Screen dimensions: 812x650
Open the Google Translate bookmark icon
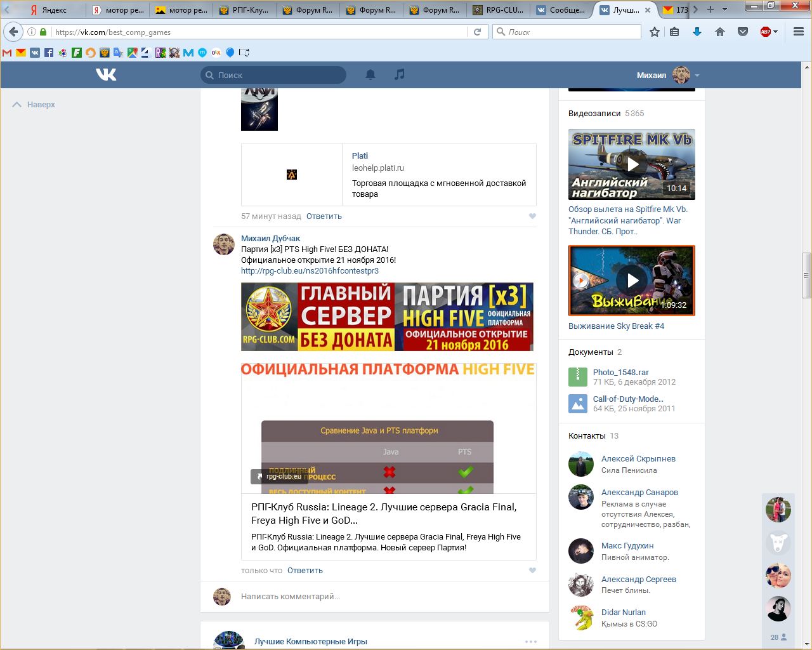click(119, 53)
